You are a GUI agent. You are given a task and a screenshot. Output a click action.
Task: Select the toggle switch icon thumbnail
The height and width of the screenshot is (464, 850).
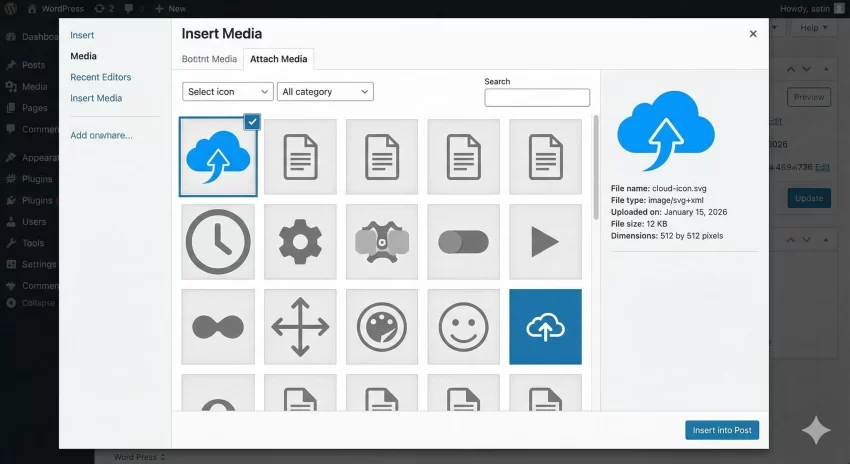[463, 241]
